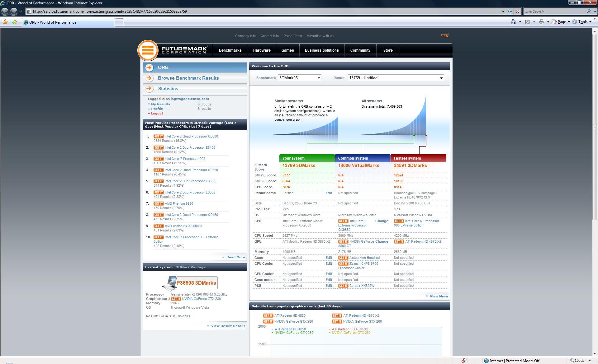The image size is (598, 364).
Task: Expand the address bar history dropdown
Action: [x=503, y=12]
